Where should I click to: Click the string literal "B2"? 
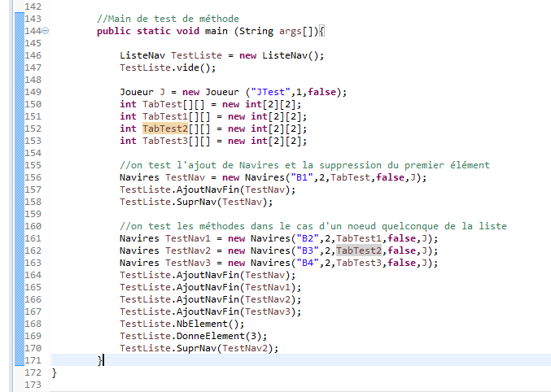308,238
